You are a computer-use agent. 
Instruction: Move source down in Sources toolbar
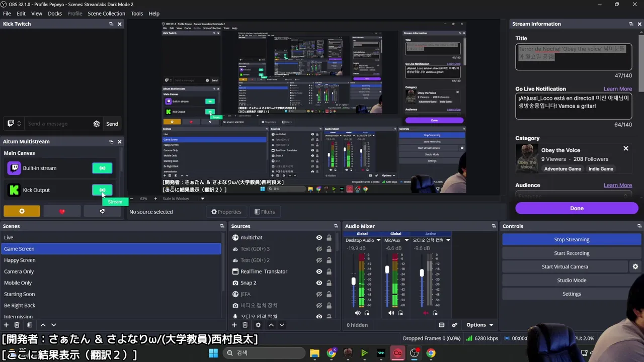282,325
